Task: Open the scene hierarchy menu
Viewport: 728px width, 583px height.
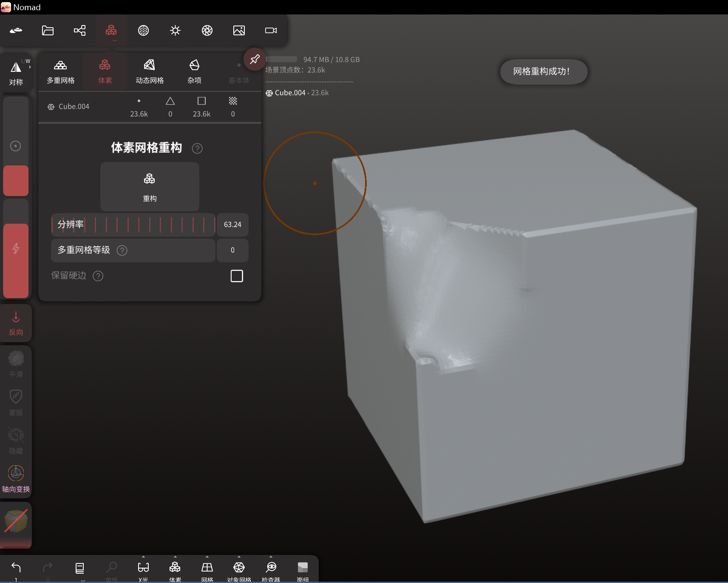Action: (x=79, y=30)
